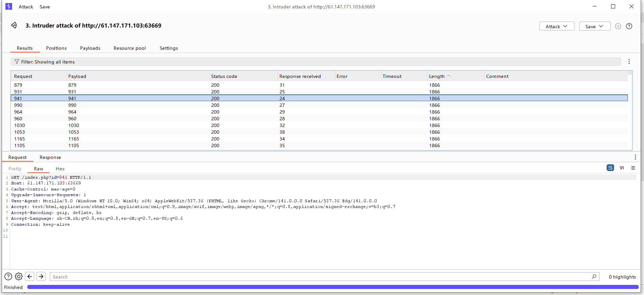Open the Response tab
Screen dimensions: 644x295
click(50, 157)
